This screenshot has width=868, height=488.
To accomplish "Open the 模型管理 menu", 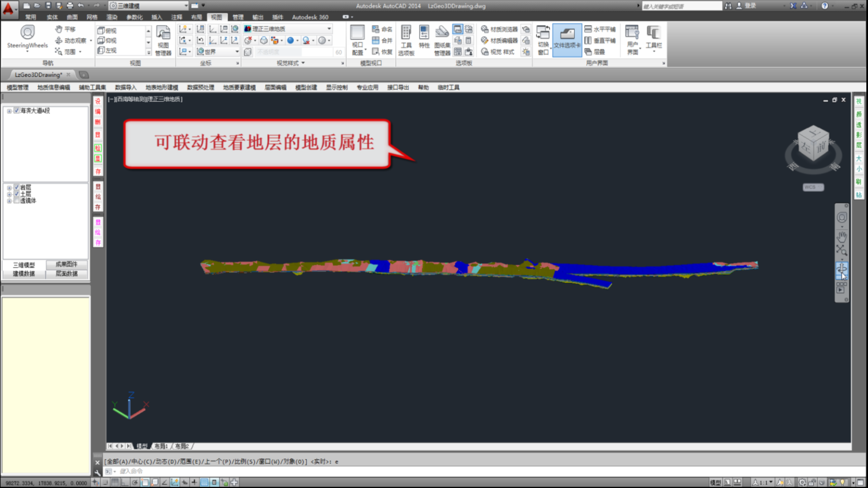I will [18, 87].
